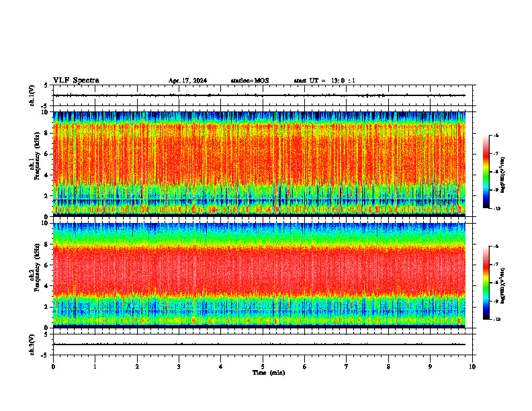Click the ch.1(V) waveform strip
The image size is (532, 411).
click(264, 95)
